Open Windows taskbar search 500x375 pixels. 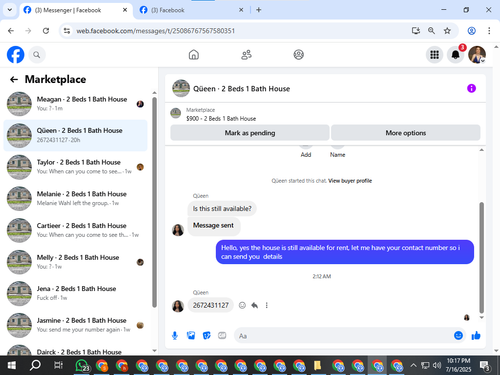(x=35, y=366)
